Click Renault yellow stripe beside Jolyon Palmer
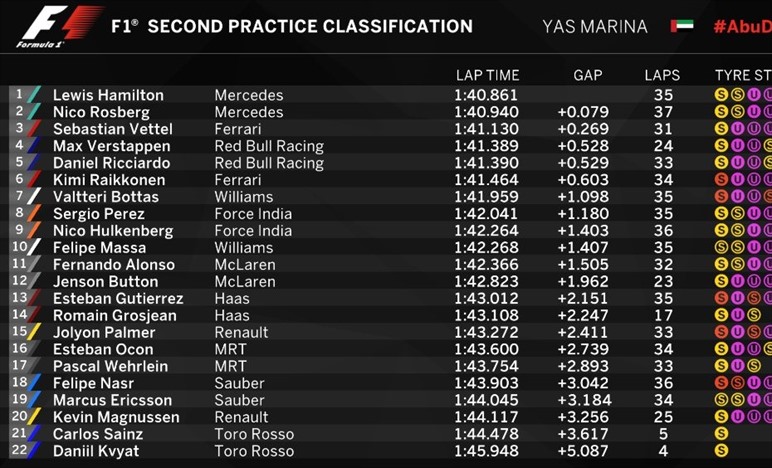 34,332
